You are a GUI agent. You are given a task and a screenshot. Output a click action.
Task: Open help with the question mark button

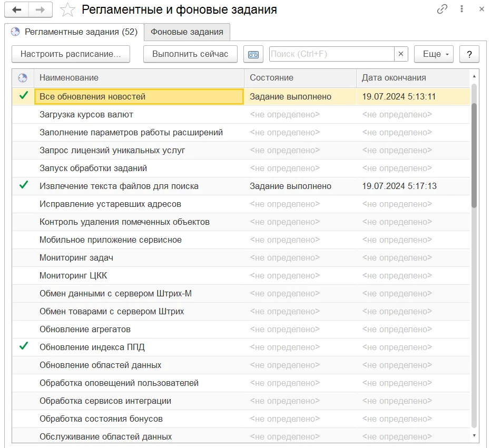(x=469, y=54)
